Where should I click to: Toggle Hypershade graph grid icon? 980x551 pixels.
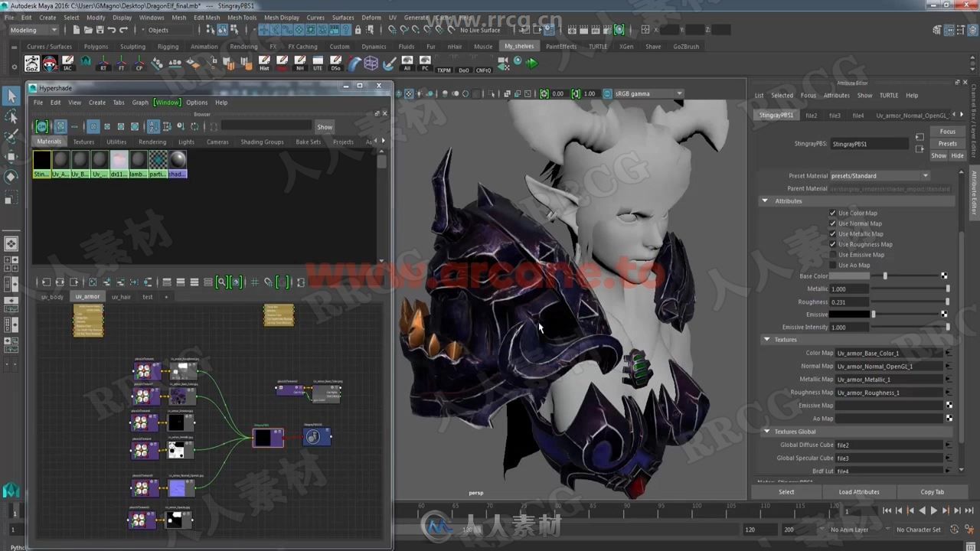point(254,282)
